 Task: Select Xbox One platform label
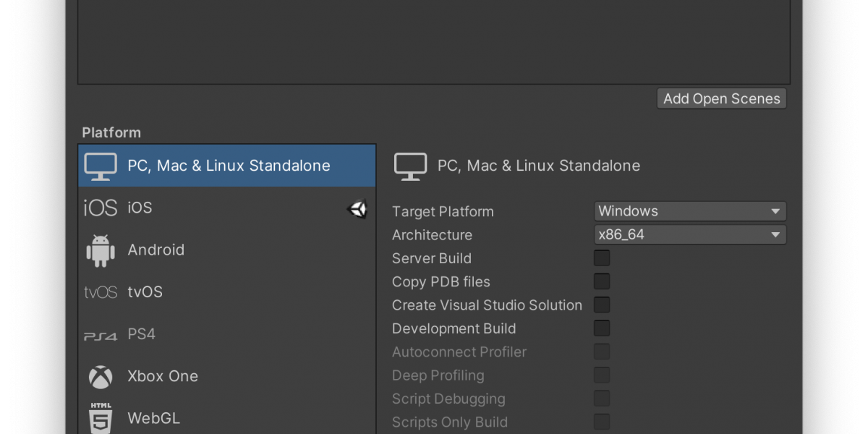point(163,376)
